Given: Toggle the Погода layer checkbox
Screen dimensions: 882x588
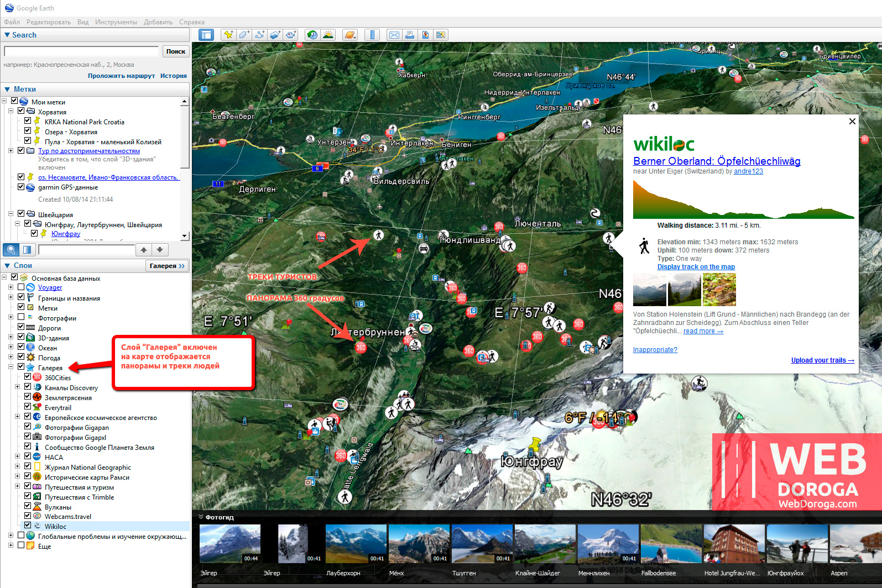Looking at the screenshot, I should click(x=21, y=356).
